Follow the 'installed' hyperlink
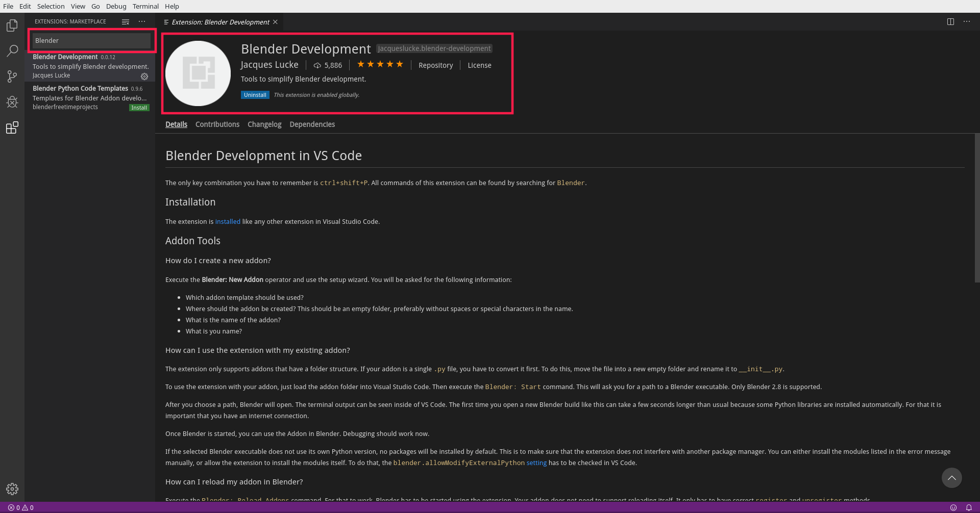This screenshot has height=513, width=980. 228,221
